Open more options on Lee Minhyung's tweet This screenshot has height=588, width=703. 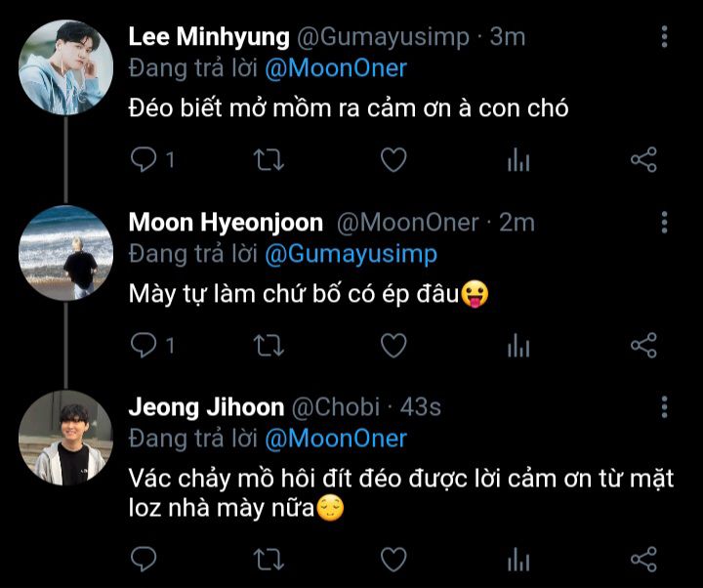(x=665, y=37)
